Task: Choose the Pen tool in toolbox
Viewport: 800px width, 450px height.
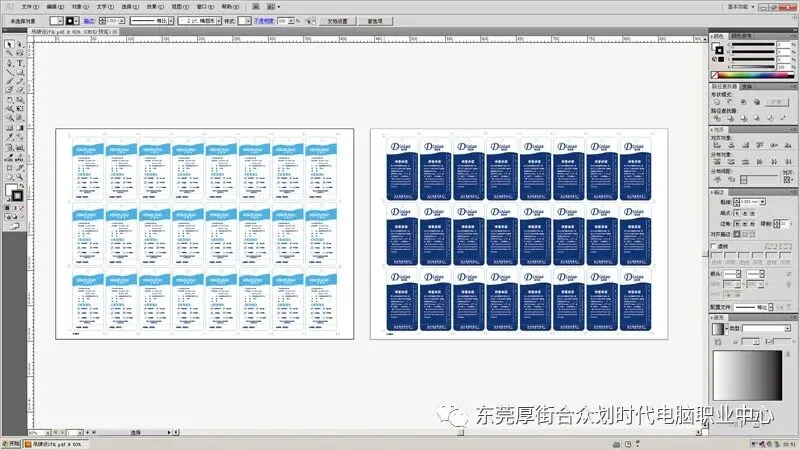Action: [x=9, y=63]
